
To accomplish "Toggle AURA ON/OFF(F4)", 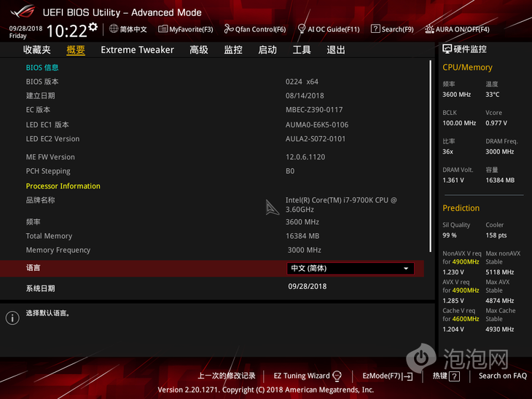I will click(457, 29).
